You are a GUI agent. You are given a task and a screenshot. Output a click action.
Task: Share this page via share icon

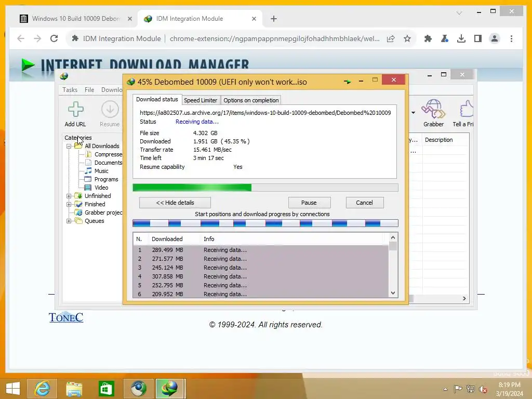point(391,38)
